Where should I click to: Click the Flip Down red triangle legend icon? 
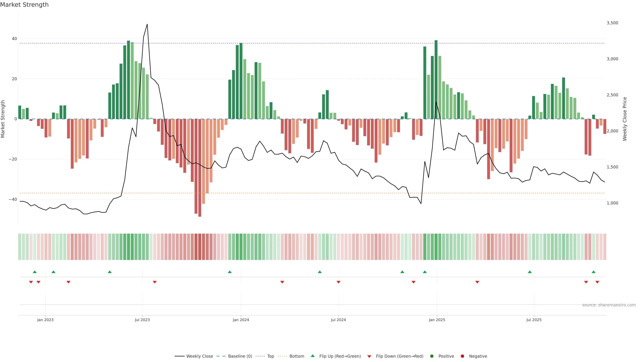click(369, 356)
